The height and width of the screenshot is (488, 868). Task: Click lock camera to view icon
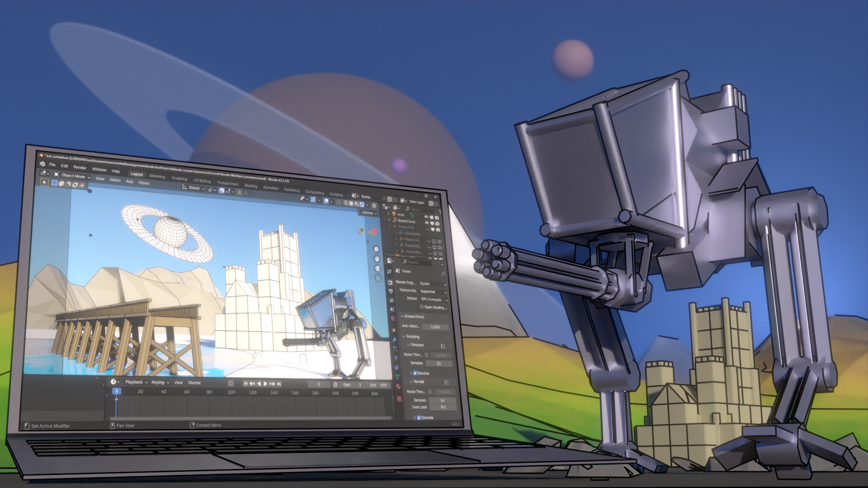pyautogui.click(x=378, y=278)
